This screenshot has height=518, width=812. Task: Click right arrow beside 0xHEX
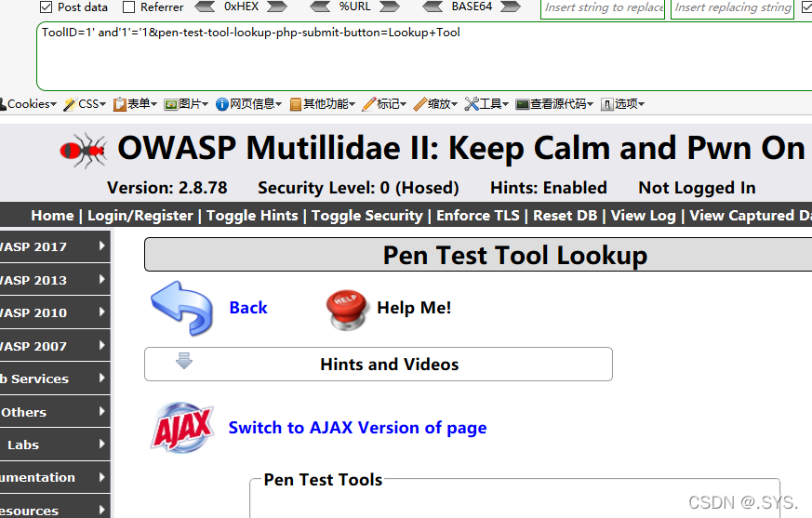pyautogui.click(x=276, y=7)
